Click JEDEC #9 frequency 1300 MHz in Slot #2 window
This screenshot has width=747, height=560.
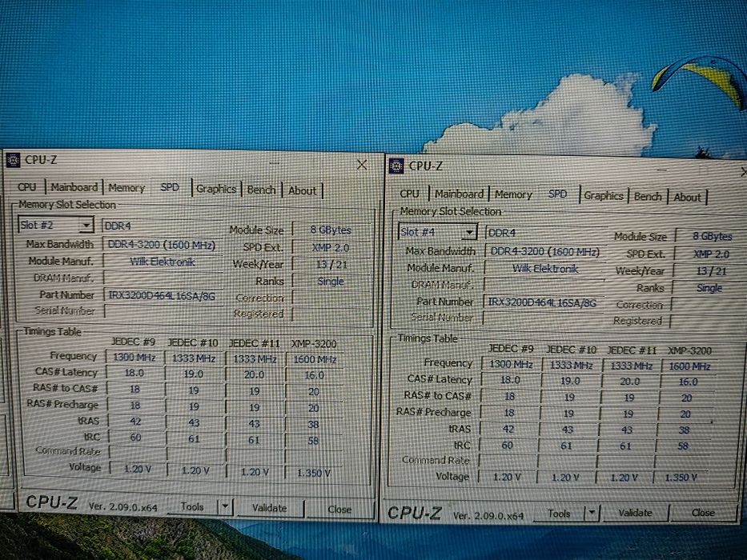click(x=135, y=357)
